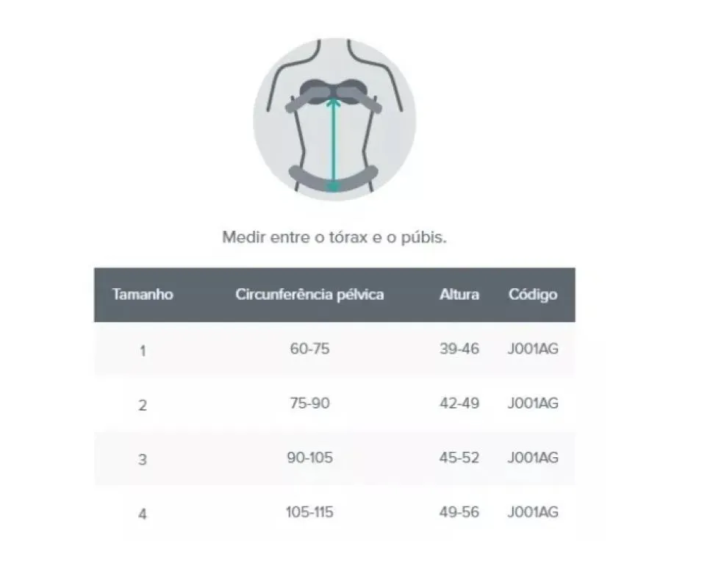Click the lower pelvic band graphic
Viewport: 710px width, 588px height.
pos(334,178)
